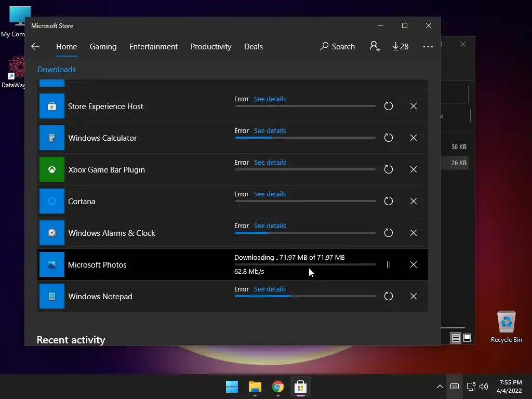See details for Windows Notepad error

tap(270, 289)
